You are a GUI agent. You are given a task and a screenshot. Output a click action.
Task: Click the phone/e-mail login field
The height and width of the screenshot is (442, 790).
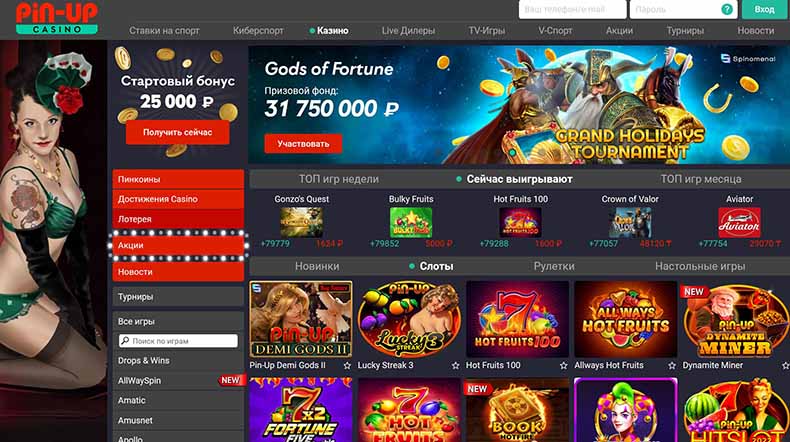572,9
